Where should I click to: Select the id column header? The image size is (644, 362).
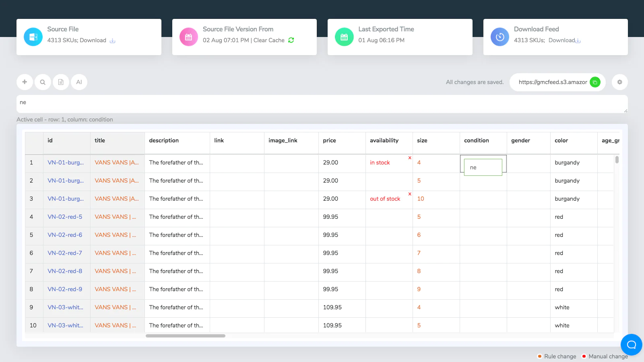66,143
